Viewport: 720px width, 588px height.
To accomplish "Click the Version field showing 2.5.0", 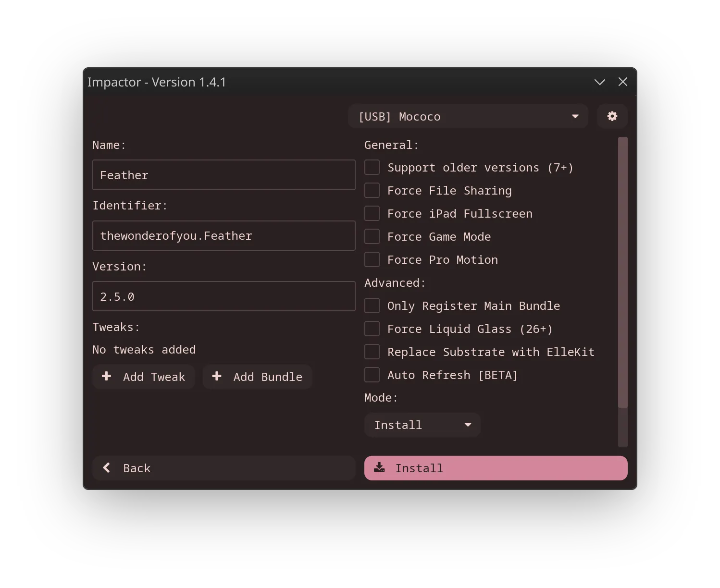I will (224, 296).
